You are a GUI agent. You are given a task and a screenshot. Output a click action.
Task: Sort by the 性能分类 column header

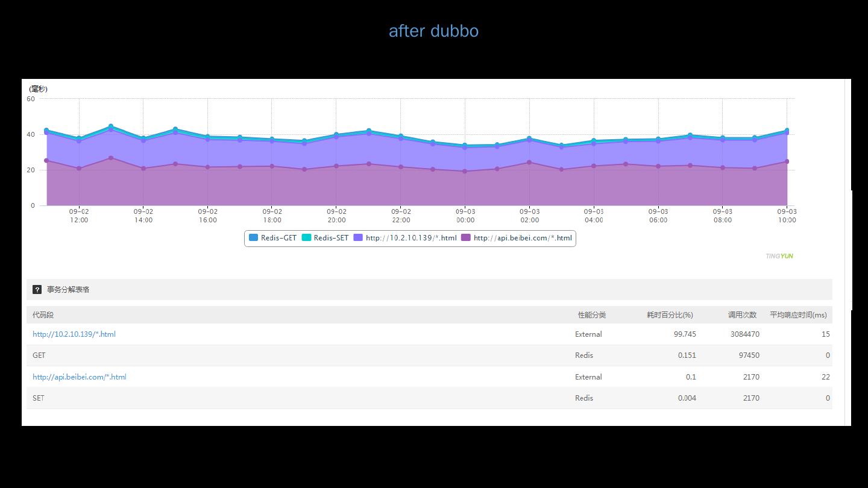[591, 314]
